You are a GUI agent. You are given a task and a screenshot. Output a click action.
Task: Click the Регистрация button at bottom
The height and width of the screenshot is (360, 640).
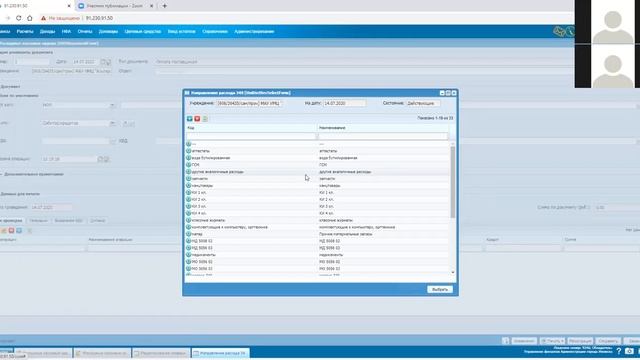click(580, 341)
